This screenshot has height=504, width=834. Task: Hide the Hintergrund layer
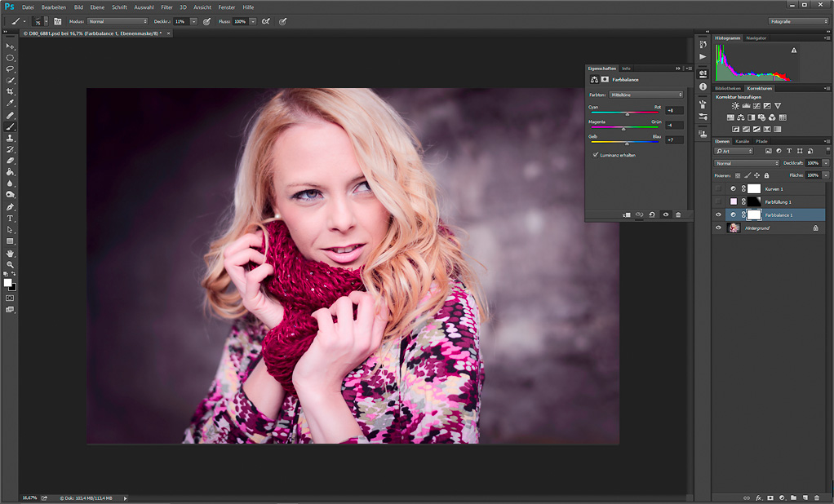[x=719, y=228]
